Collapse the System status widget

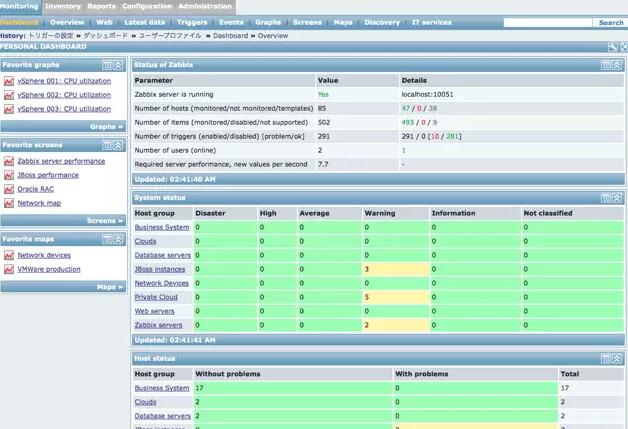pyautogui.click(x=617, y=197)
